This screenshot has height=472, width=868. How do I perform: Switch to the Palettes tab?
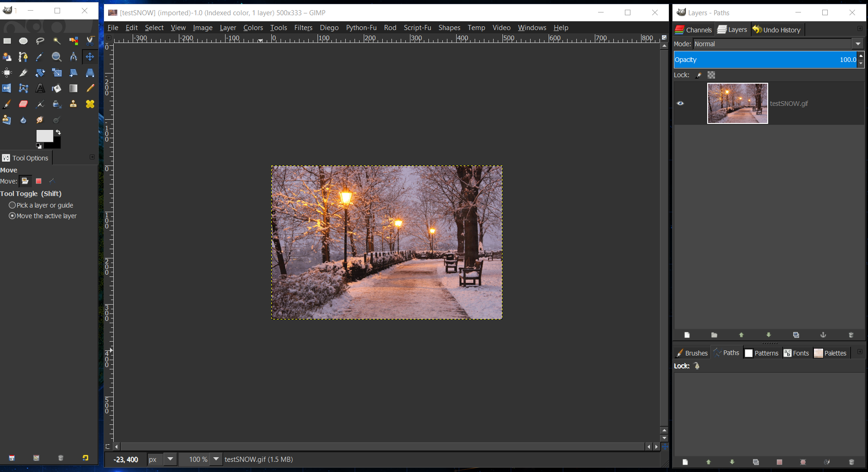(x=830, y=353)
